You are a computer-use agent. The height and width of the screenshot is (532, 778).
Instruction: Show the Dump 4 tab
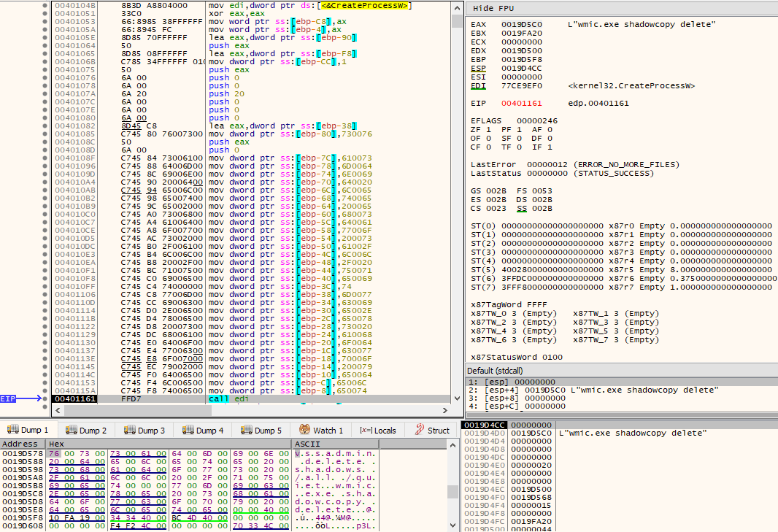[203, 431]
